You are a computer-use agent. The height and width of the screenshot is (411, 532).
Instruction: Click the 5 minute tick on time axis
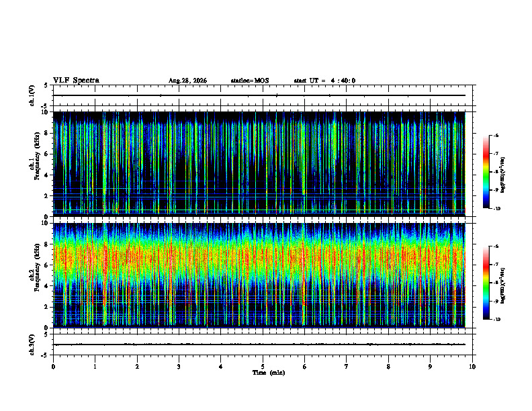(263, 367)
